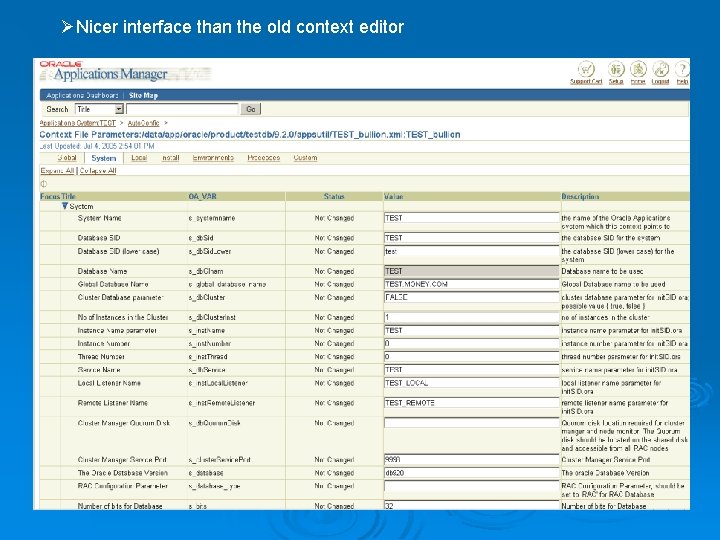Open the Setup icon
Screen dimensions: 720x540
616,69
